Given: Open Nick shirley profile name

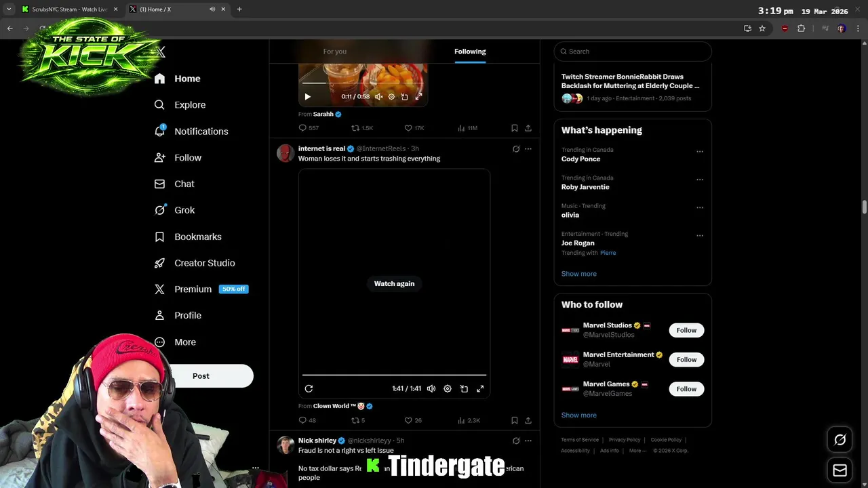Looking at the screenshot, I should click(317, 441).
